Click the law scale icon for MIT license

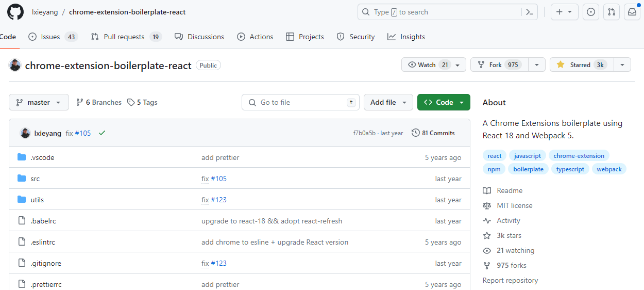[x=487, y=206]
